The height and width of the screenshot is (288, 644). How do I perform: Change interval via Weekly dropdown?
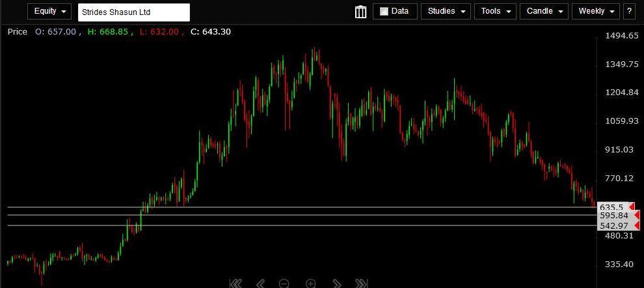[596, 11]
